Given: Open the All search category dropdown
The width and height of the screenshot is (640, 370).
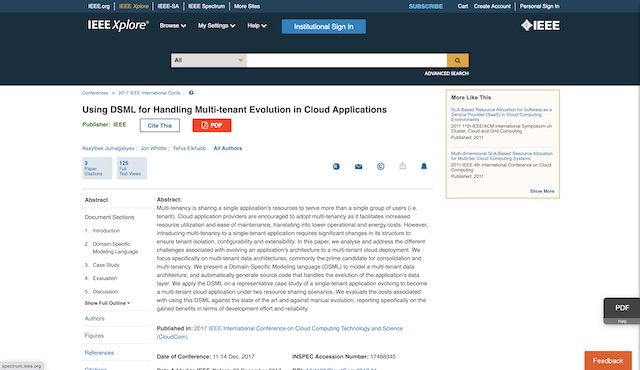Looking at the screenshot, I should click(x=209, y=60).
